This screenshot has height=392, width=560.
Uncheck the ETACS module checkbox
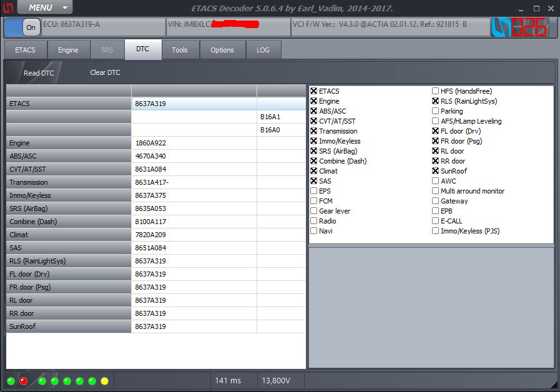click(x=314, y=91)
